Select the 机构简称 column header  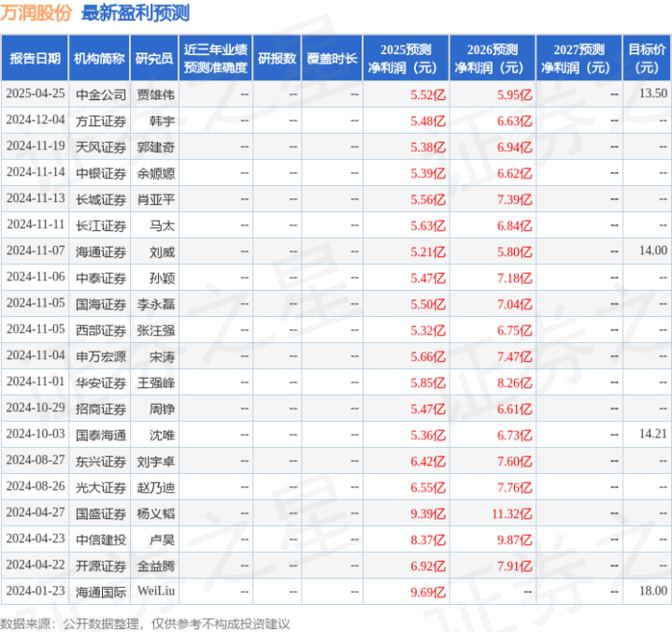click(99, 58)
